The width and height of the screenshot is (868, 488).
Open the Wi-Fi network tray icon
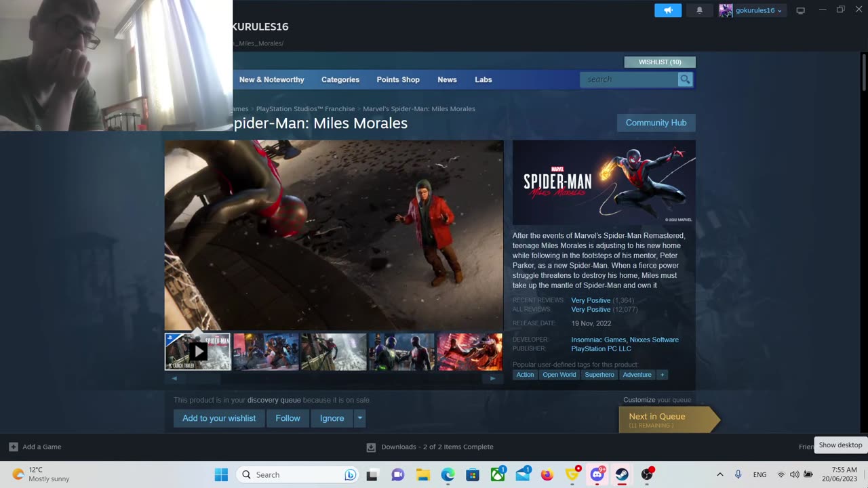tap(781, 474)
